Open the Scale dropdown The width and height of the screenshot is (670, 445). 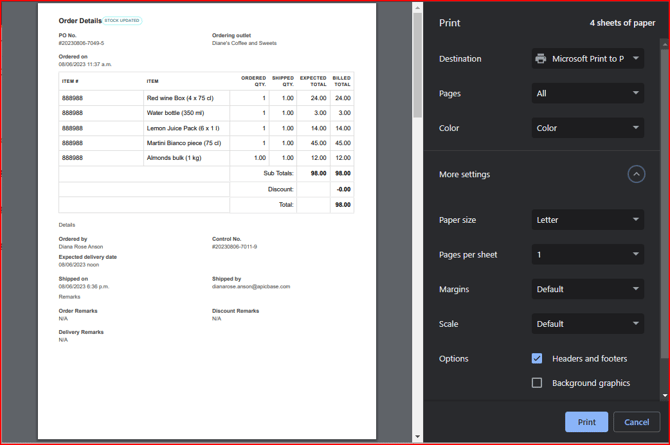pyautogui.click(x=588, y=324)
